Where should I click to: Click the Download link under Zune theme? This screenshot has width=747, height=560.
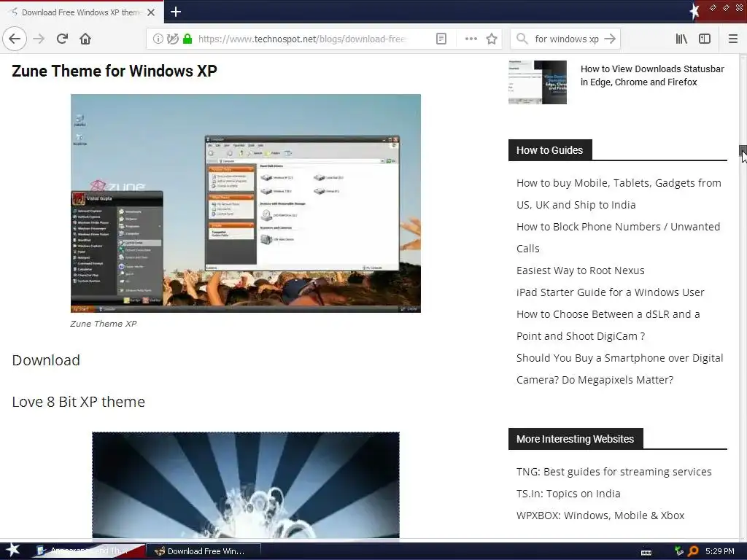[x=46, y=360]
